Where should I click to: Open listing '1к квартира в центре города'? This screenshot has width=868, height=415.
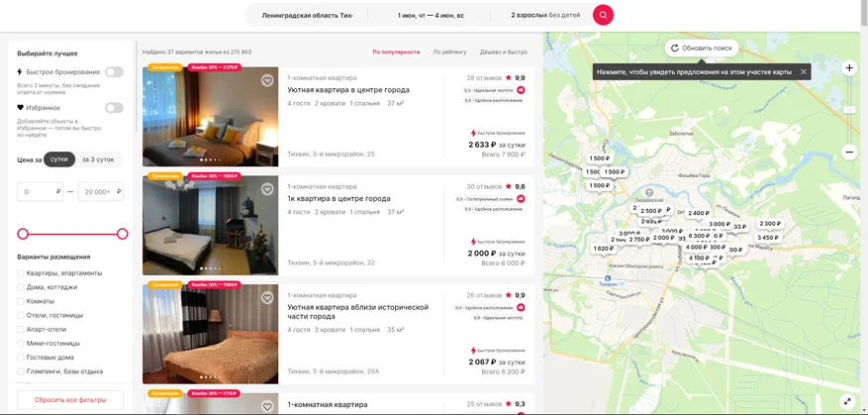tap(338, 198)
